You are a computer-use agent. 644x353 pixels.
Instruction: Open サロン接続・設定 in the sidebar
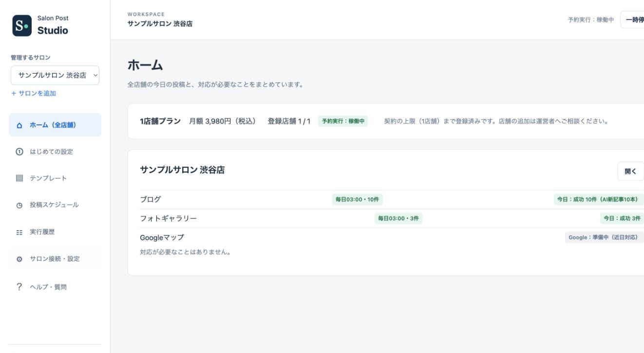[x=55, y=259]
